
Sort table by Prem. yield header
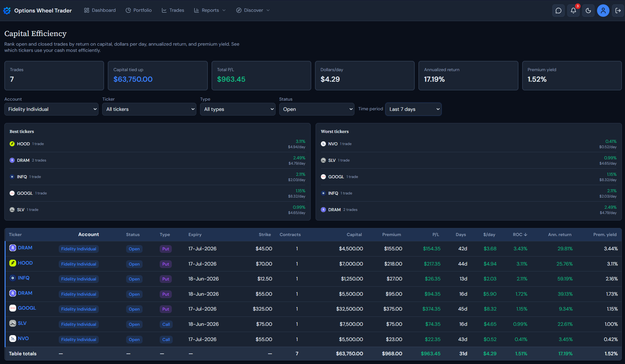point(605,234)
